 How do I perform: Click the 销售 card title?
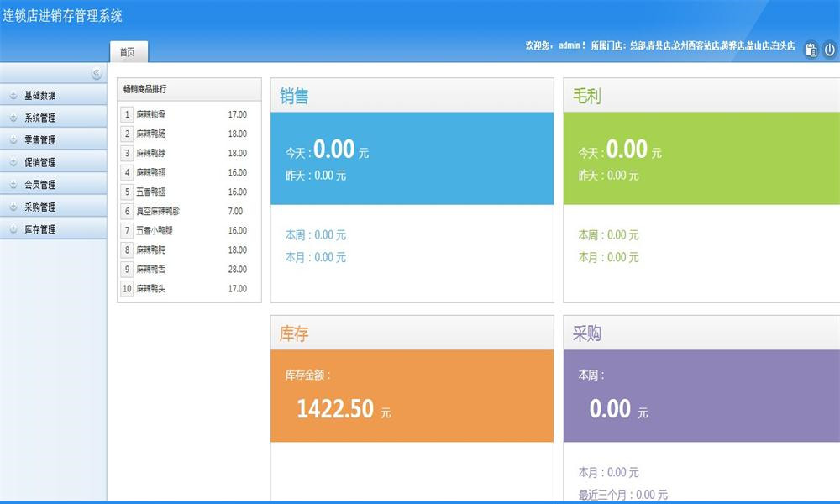[x=293, y=96]
